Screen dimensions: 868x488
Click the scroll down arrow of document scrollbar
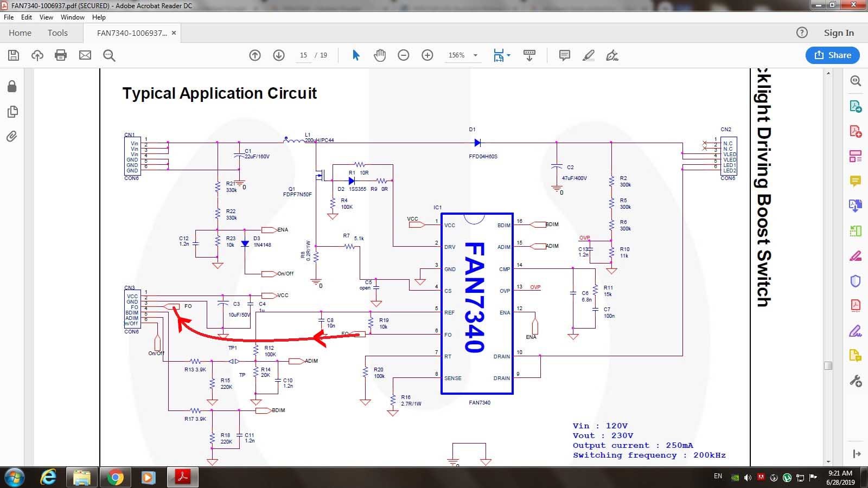(828, 461)
